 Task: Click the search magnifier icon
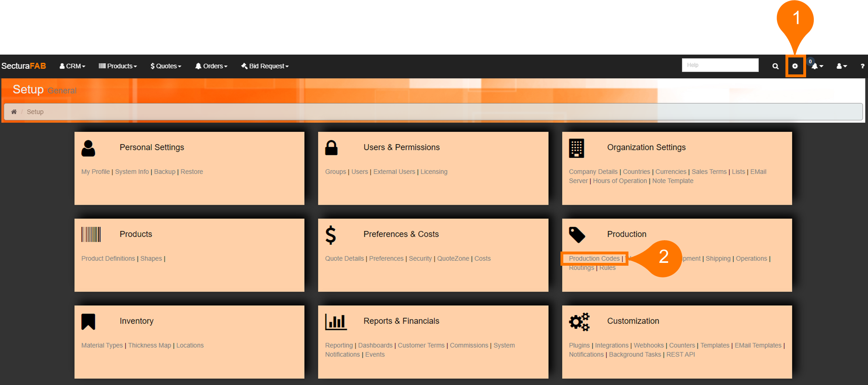[775, 66]
